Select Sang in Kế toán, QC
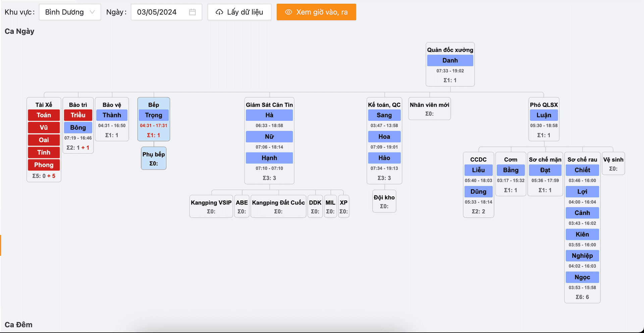 pos(384,115)
